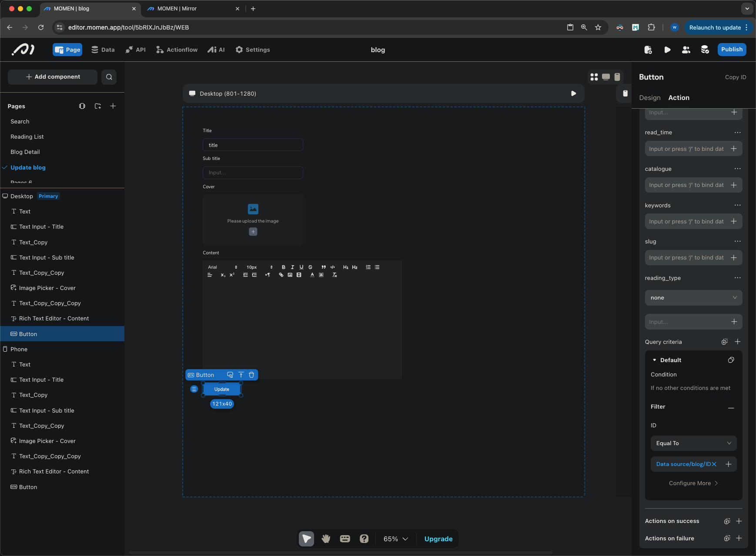
Task: Switch canvas to phone view icon
Action: click(617, 77)
